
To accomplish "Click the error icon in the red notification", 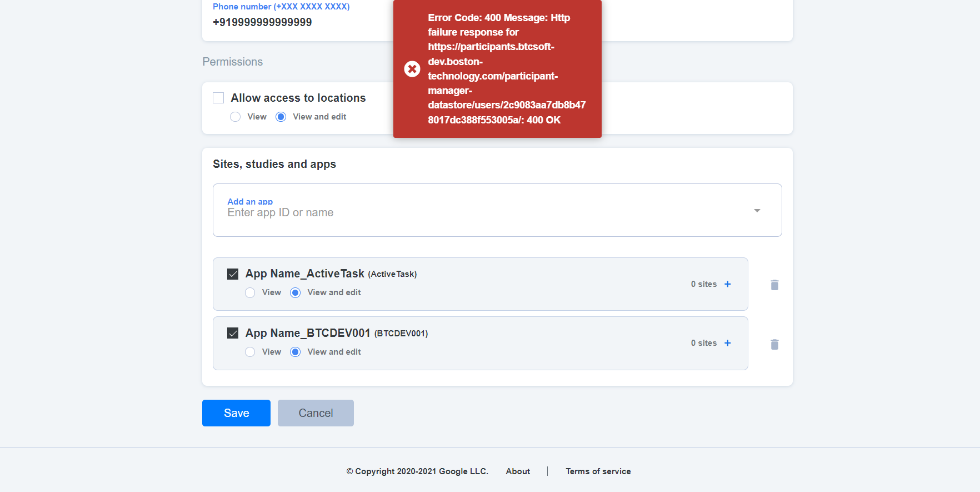I will (412, 69).
